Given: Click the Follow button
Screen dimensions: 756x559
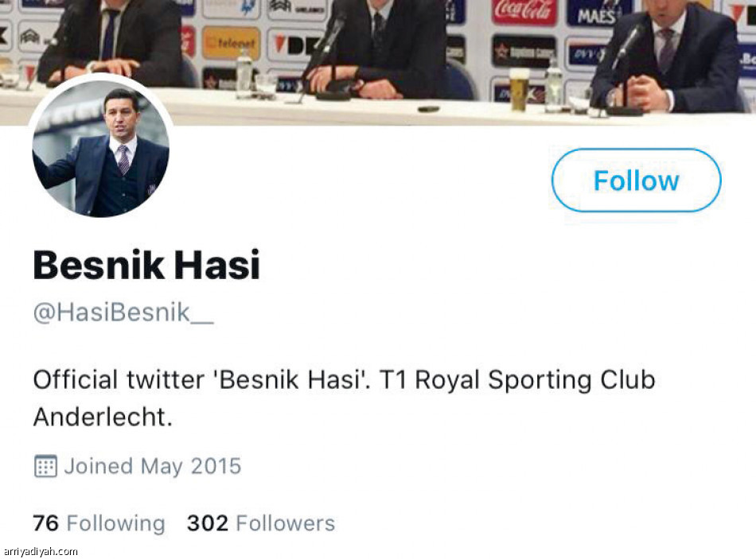Looking at the screenshot, I should coord(636,181).
